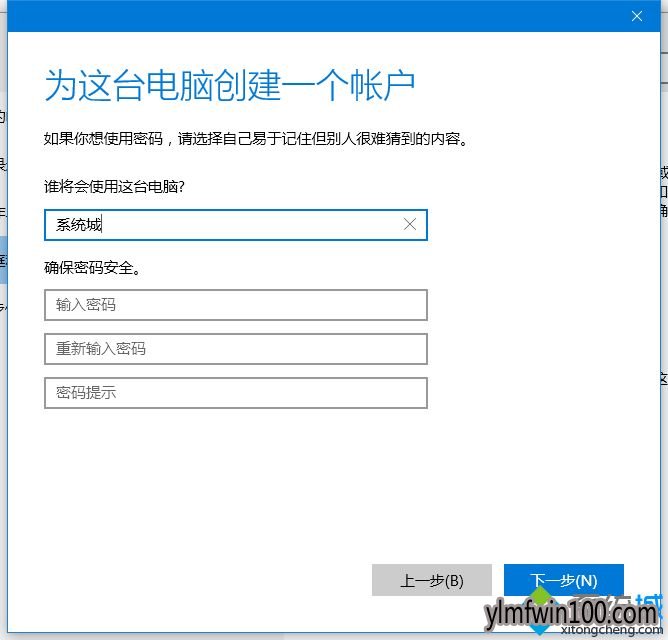
Task: Click the label 谁将会使用这台电脑?
Action: click(x=114, y=186)
